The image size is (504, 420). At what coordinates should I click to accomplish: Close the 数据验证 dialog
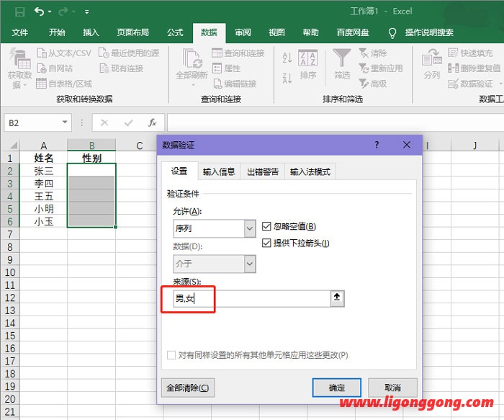[x=407, y=145]
